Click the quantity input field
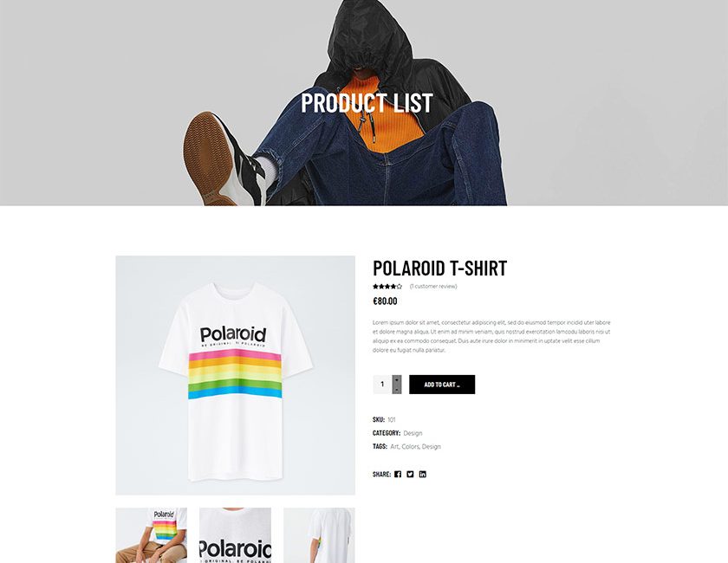 coord(382,385)
